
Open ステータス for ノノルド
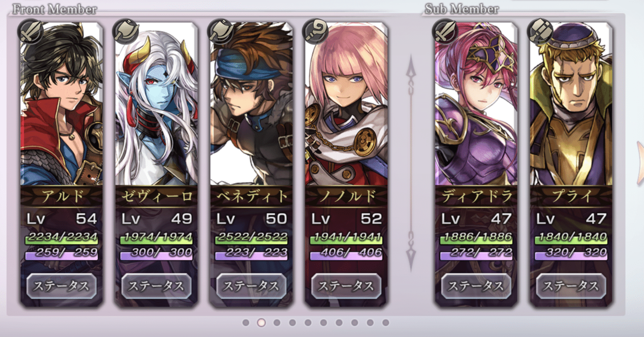click(346, 286)
